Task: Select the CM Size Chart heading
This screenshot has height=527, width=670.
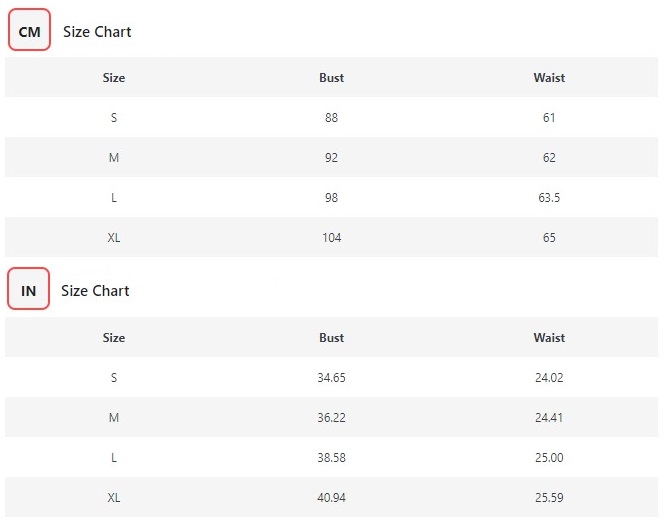Action: point(97,32)
